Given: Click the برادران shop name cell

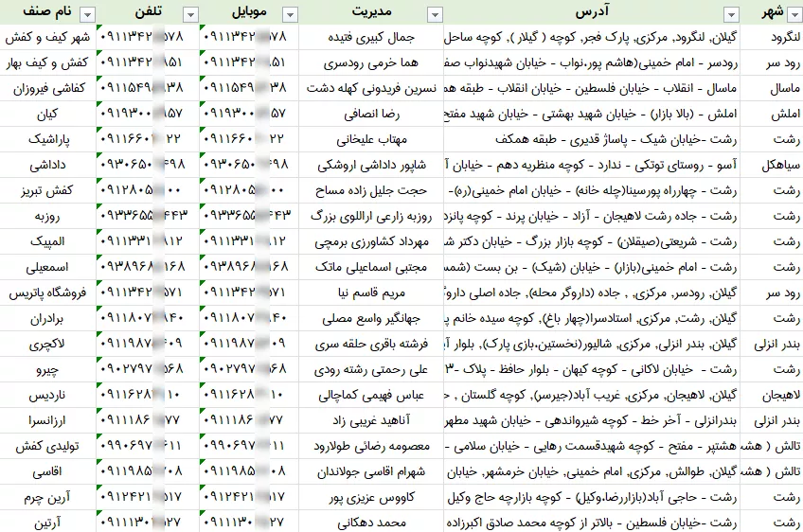Looking at the screenshot, I should [x=47, y=318].
